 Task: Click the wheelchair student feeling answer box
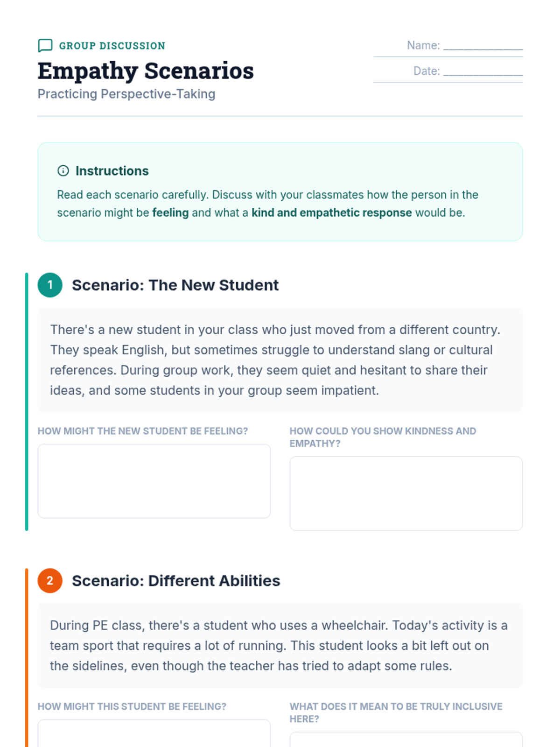pyautogui.click(x=154, y=734)
